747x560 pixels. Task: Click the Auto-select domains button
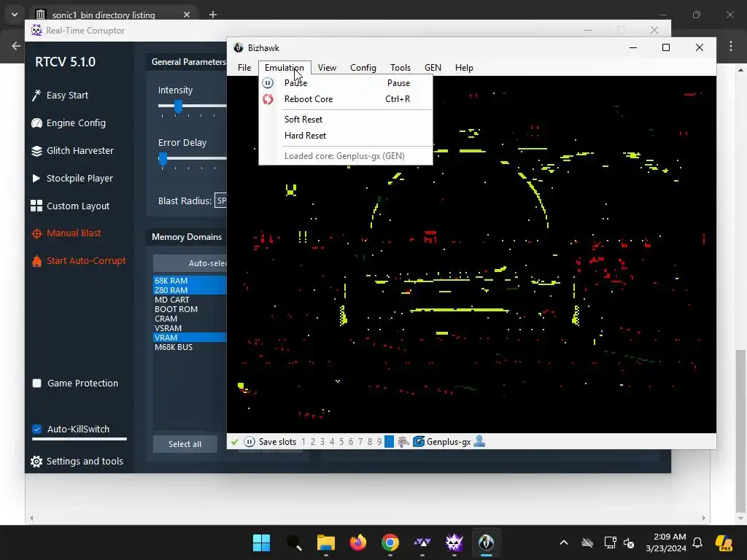(x=190, y=263)
